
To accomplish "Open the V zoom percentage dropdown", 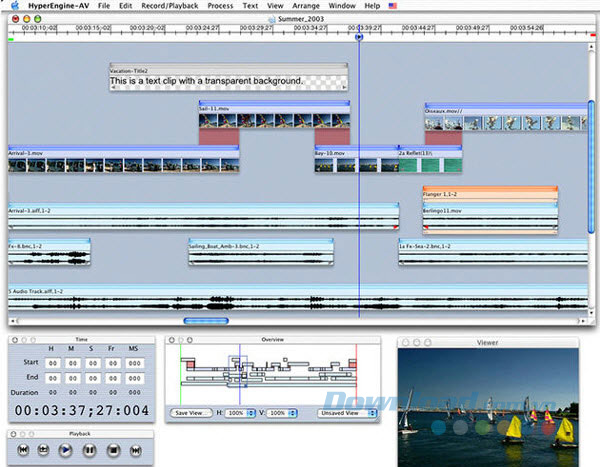I will (x=280, y=412).
